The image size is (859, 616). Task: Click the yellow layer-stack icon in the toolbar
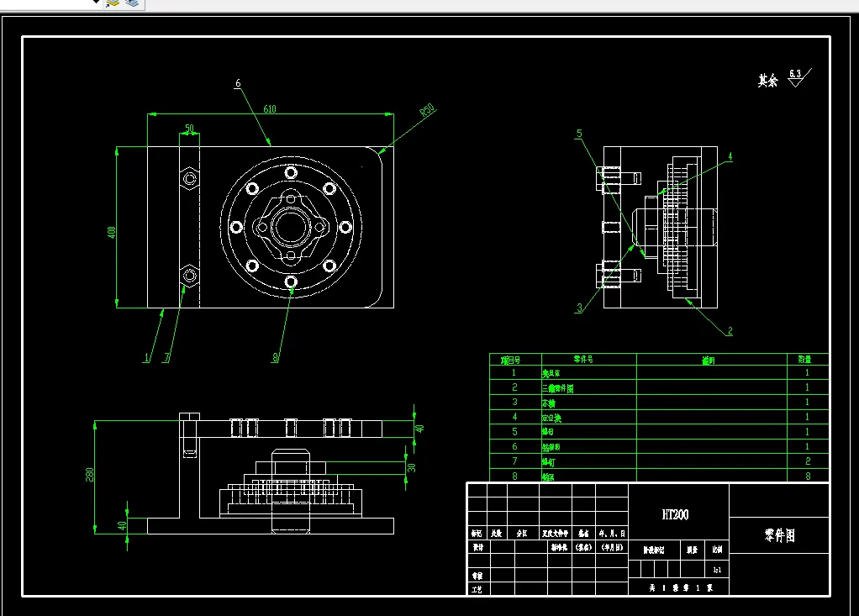[x=113, y=3]
